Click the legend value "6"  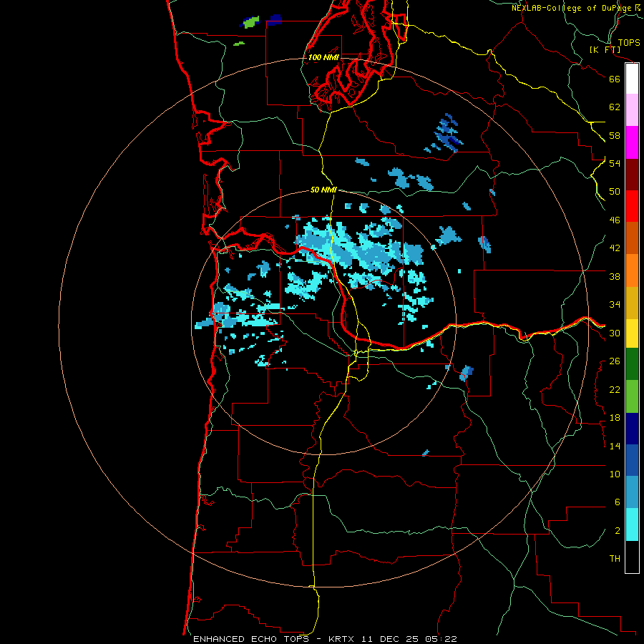(x=617, y=502)
